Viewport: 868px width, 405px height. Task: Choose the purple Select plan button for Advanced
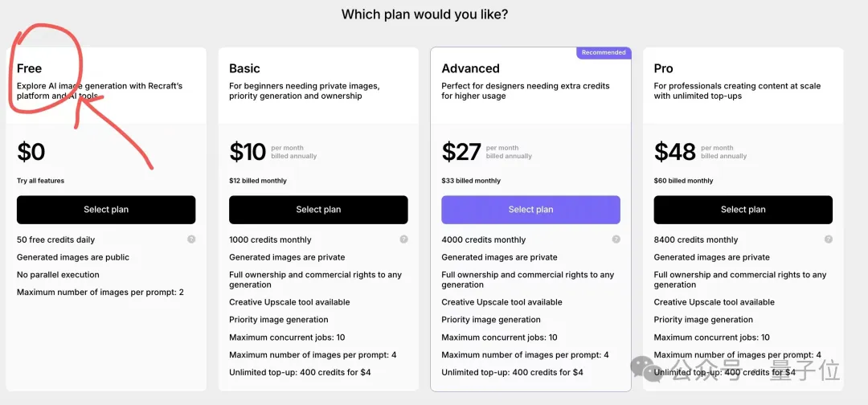pyautogui.click(x=530, y=210)
